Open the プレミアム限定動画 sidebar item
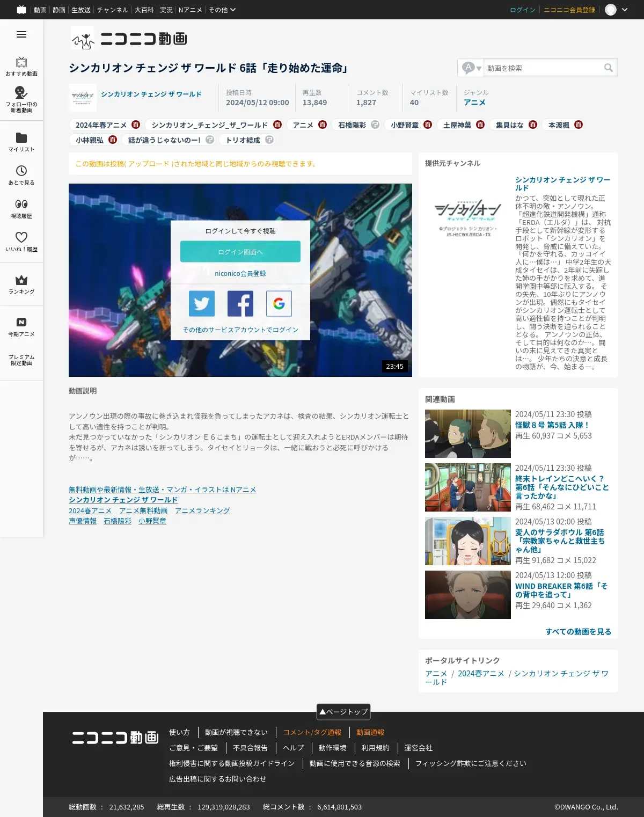The width and height of the screenshot is (644, 817). click(x=21, y=360)
